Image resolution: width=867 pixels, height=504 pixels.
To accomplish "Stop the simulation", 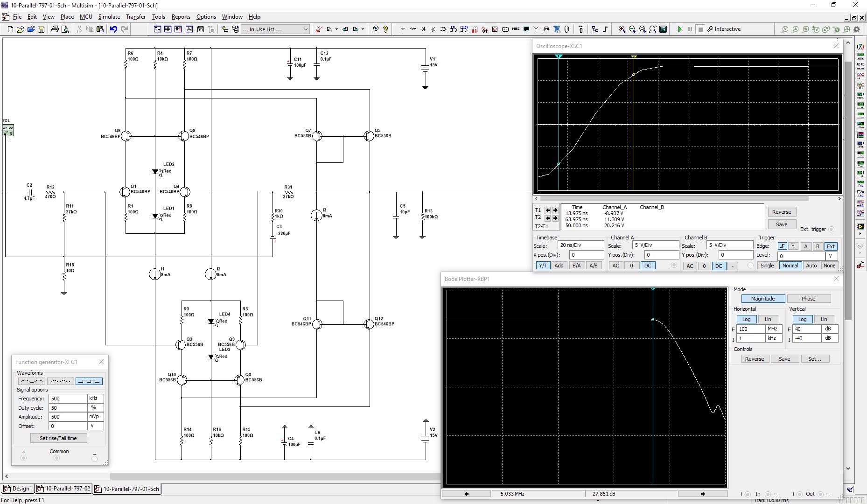I will pyautogui.click(x=700, y=29).
